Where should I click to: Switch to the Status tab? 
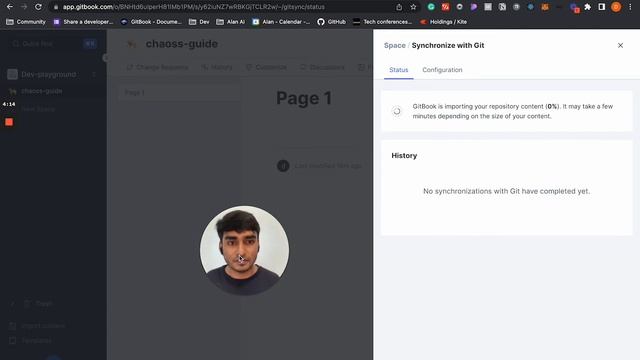399,70
